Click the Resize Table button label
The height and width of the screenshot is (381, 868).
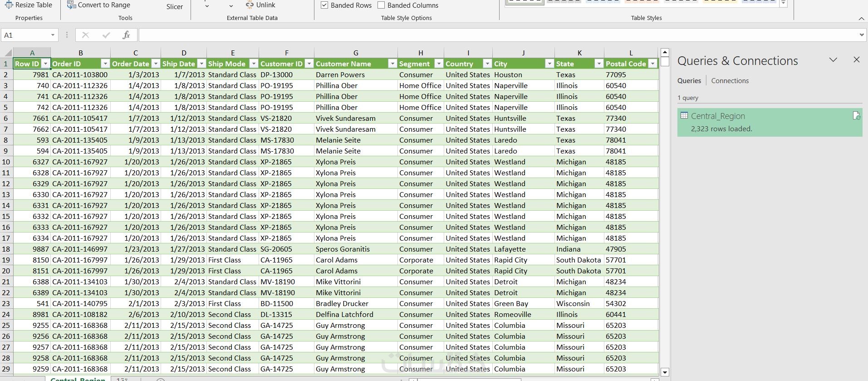(x=34, y=5)
